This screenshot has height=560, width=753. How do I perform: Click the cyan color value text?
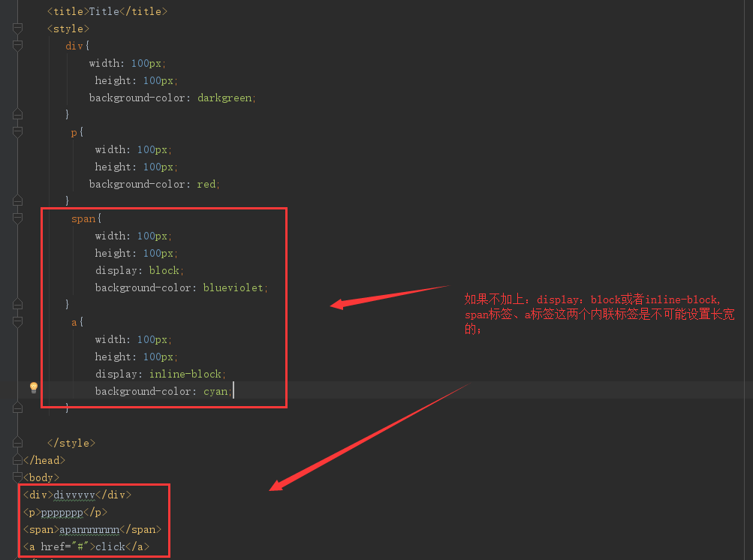pos(216,390)
